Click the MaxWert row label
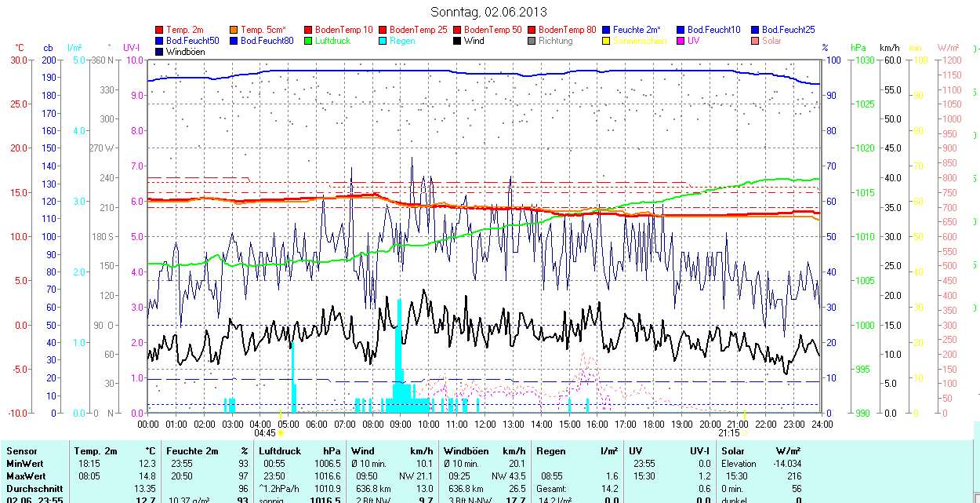The width and height of the screenshot is (980, 503). coord(26,476)
